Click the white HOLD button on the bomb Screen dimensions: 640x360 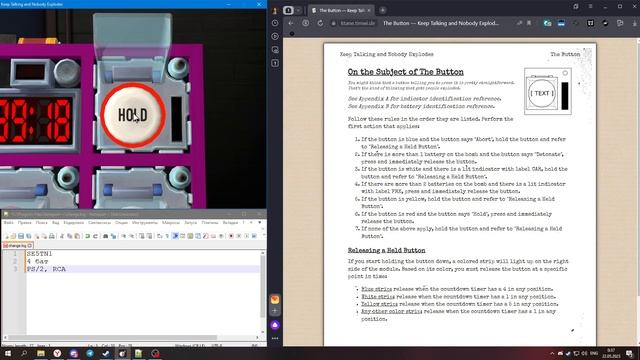tap(133, 115)
